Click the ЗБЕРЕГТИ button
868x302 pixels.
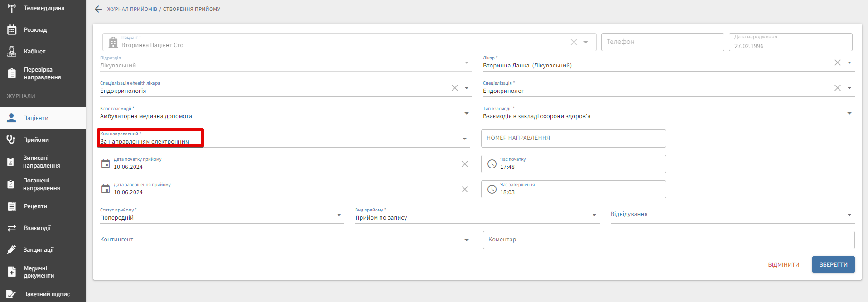click(x=833, y=264)
